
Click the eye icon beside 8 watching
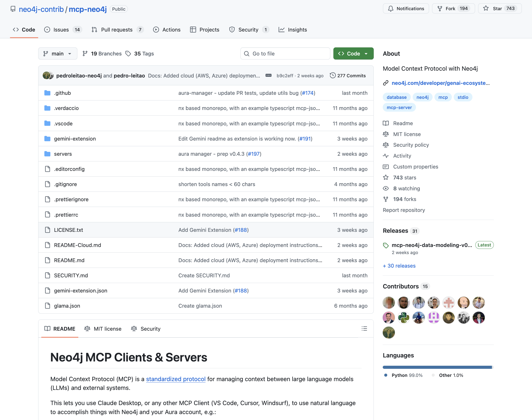386,188
